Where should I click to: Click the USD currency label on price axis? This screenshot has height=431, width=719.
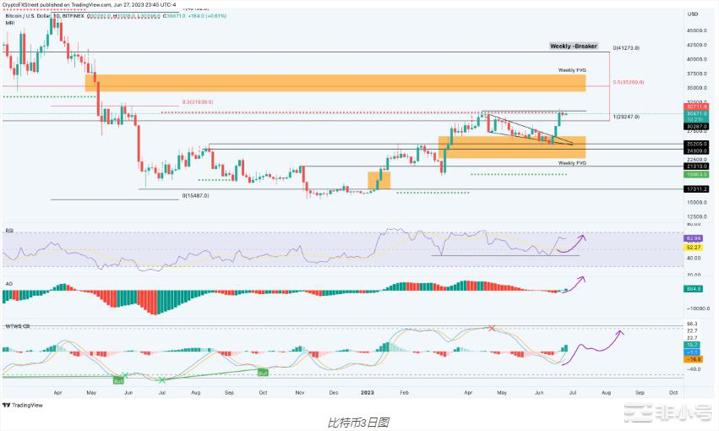(693, 14)
